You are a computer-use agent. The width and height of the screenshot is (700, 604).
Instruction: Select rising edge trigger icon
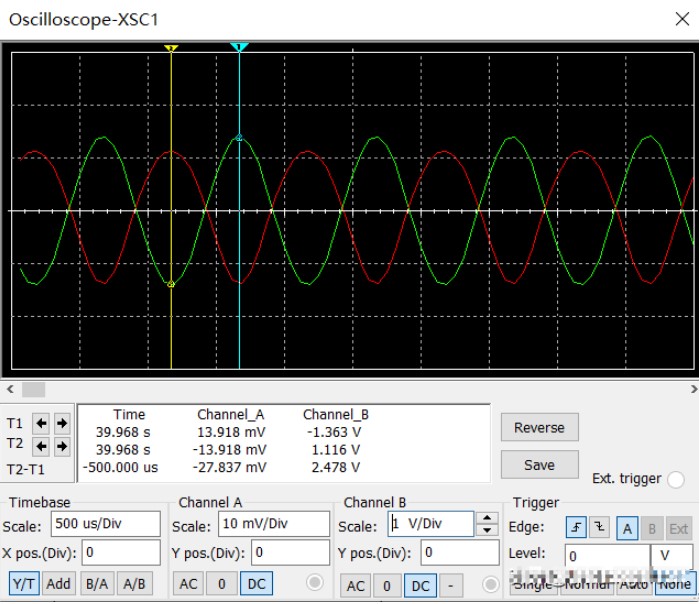tap(576, 529)
